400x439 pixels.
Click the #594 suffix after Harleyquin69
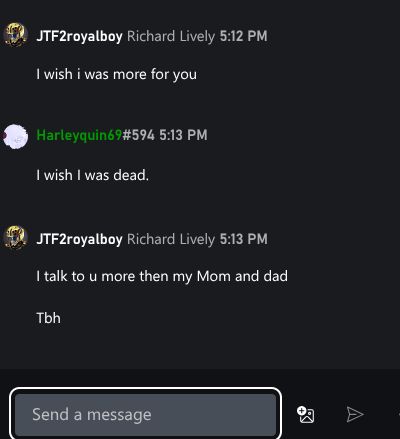coord(138,135)
